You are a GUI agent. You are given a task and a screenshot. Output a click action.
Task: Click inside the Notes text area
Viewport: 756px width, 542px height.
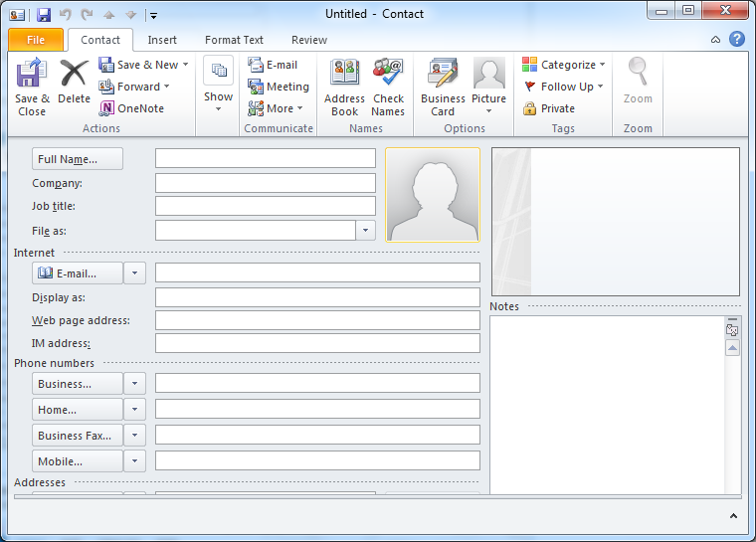[x=607, y=405]
